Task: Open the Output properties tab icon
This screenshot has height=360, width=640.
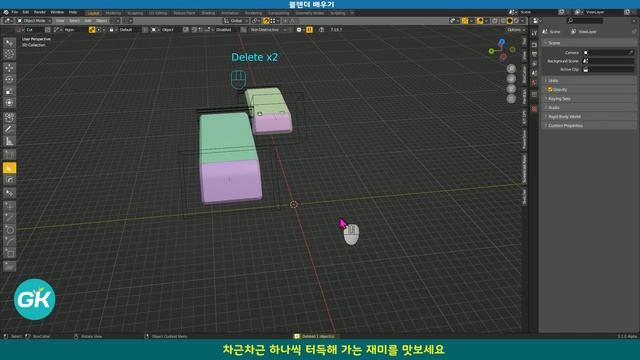Action: coord(534,54)
